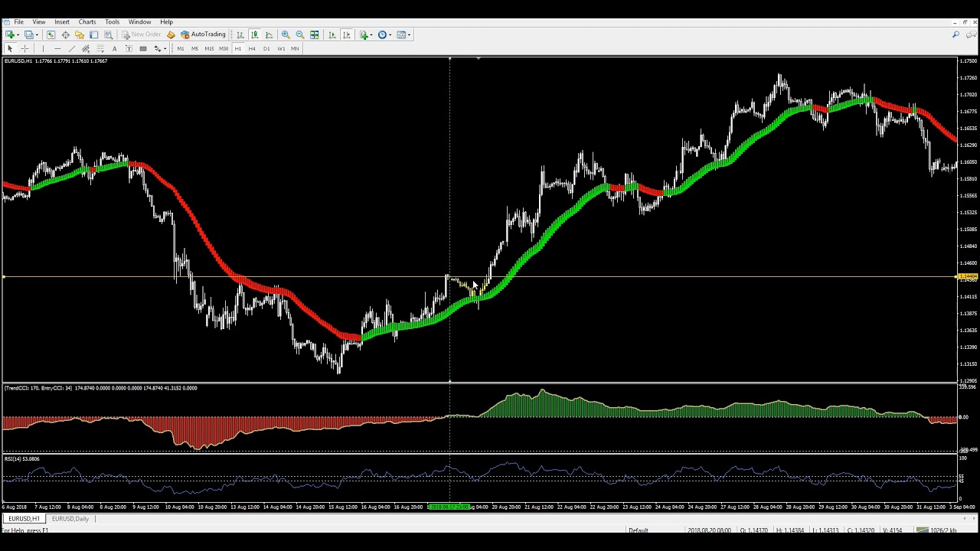The height and width of the screenshot is (551, 980).
Task: Zoom out on the chart
Action: [300, 34]
